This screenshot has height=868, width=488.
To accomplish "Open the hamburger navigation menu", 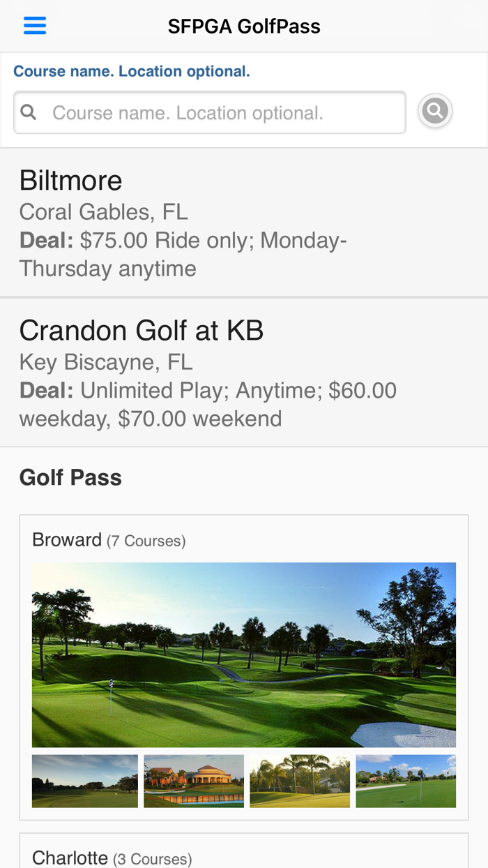I will click(x=34, y=24).
